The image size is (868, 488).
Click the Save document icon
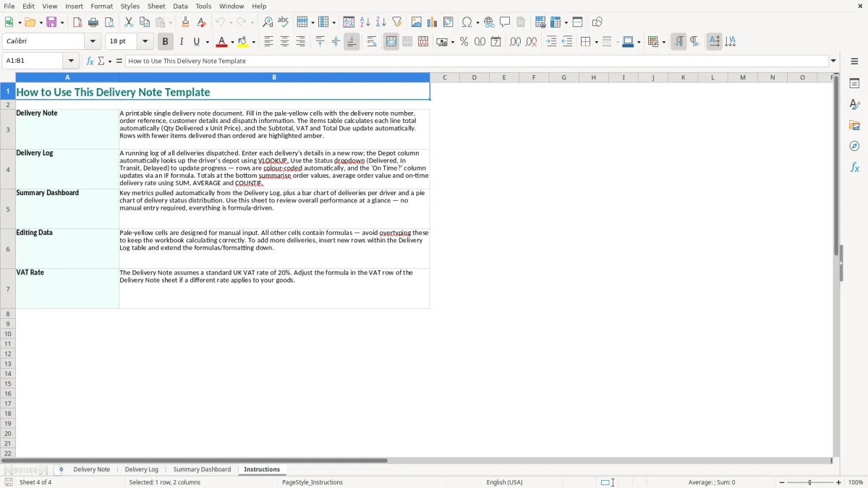tap(51, 22)
